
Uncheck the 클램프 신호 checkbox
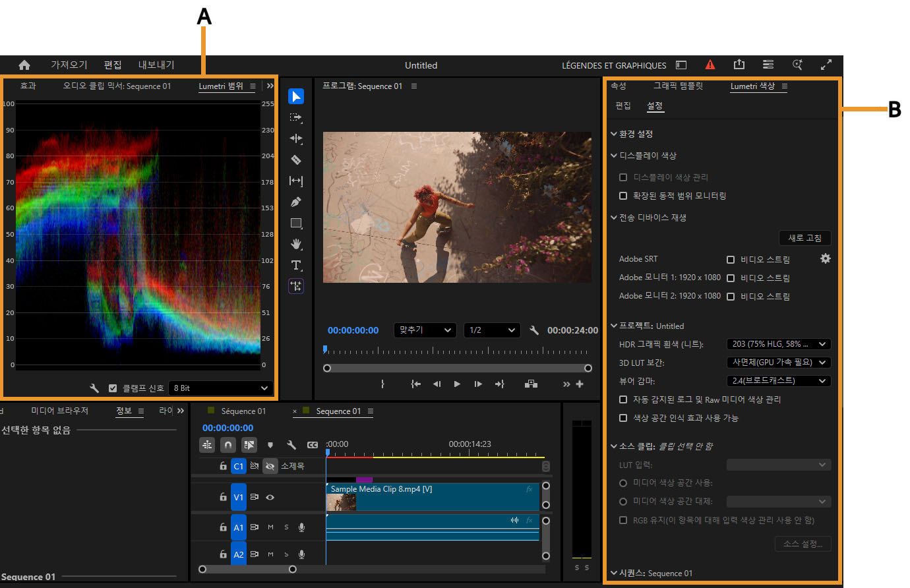coord(113,388)
